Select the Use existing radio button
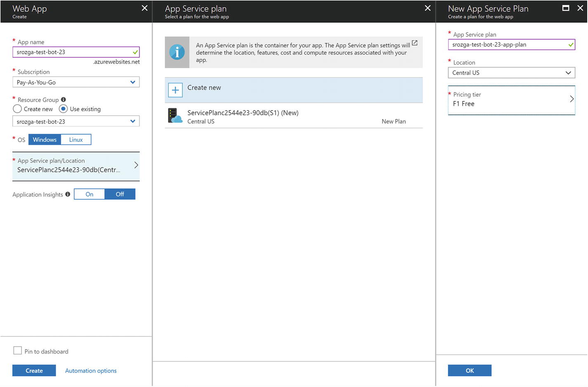The width and height of the screenshot is (588, 387). click(63, 109)
